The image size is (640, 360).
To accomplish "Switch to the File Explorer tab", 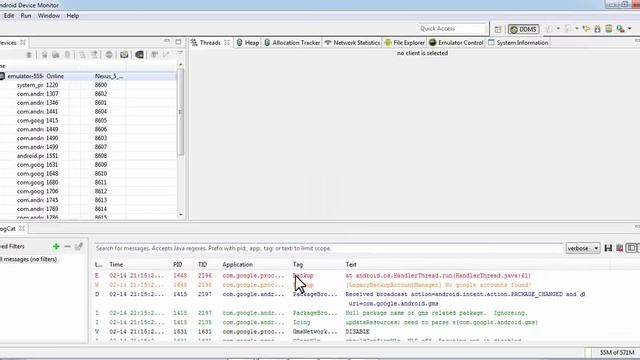I will [404, 42].
